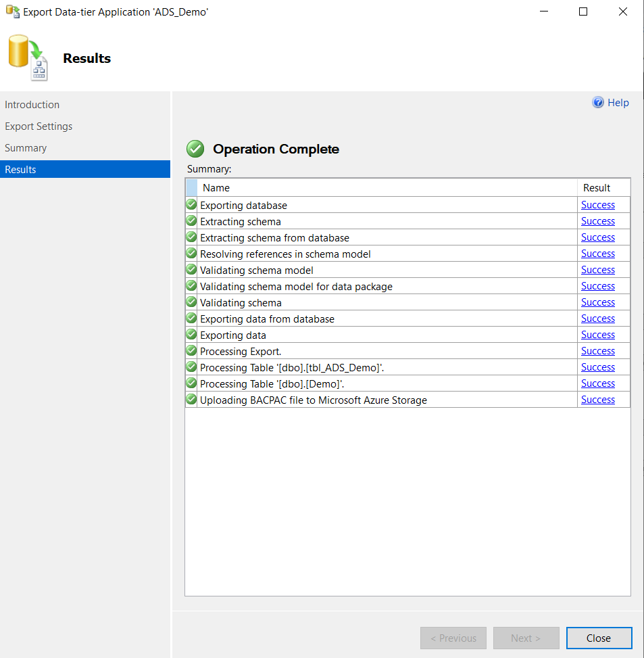Select 'Resolving references in schema model' text
Screen dimensions: 644x658
285,254
